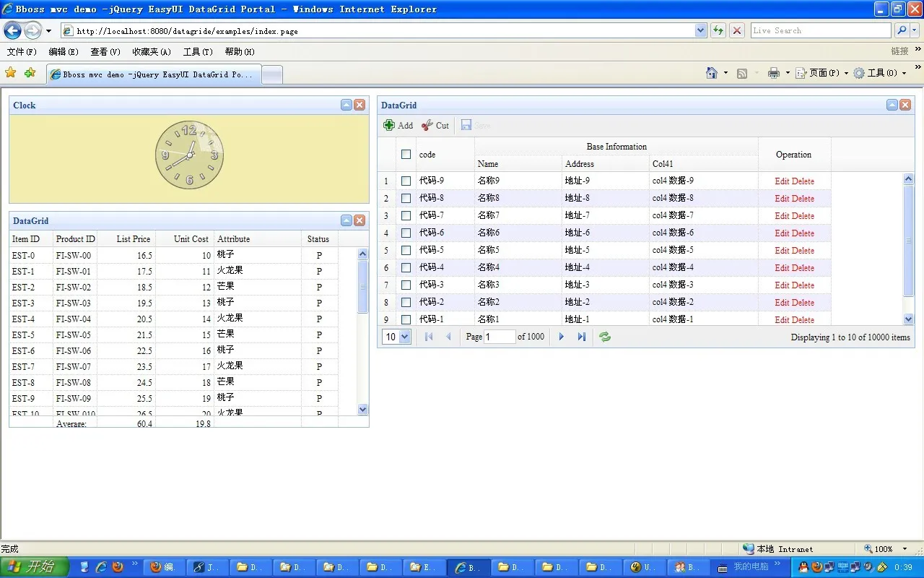
Task: Toggle the select-all checkbox in header
Action: tap(406, 154)
